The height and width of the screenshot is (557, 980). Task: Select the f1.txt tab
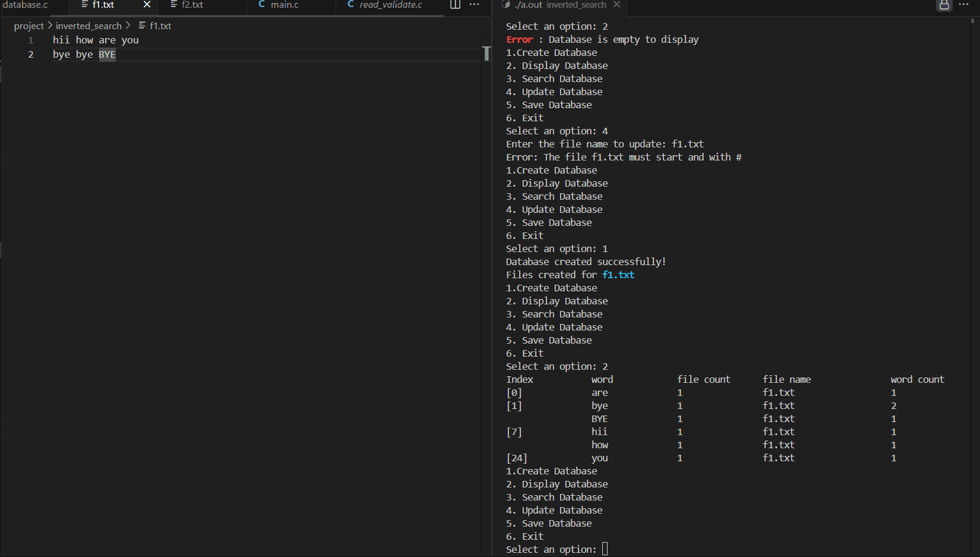click(103, 5)
